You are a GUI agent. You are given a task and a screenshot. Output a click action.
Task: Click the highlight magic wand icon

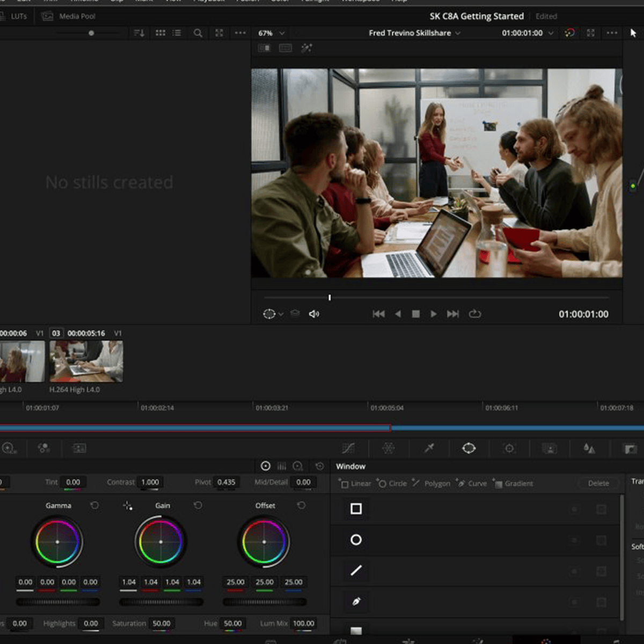tap(306, 48)
